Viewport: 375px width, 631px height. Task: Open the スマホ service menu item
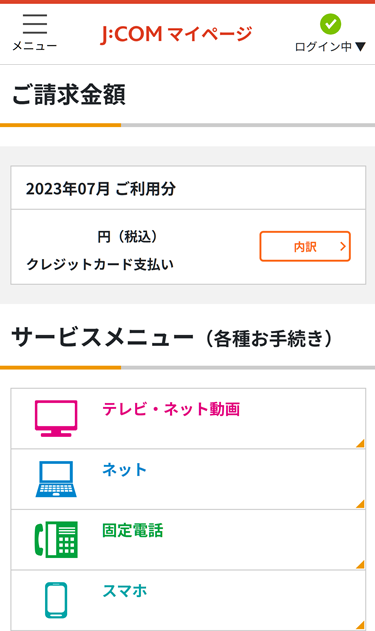click(188, 600)
